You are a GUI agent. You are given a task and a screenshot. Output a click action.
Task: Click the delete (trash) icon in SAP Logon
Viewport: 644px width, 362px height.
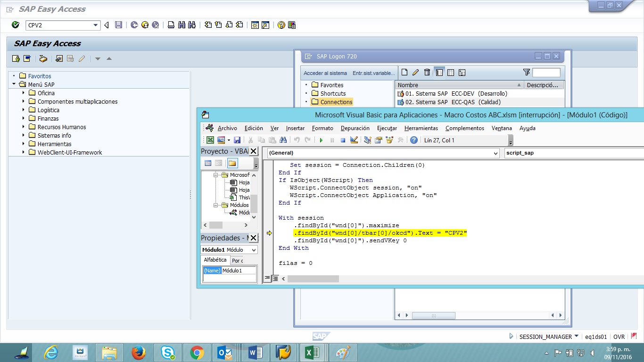[427, 73]
